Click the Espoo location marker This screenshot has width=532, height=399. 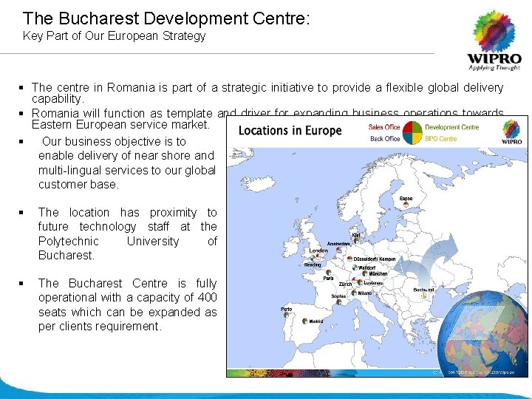click(x=406, y=204)
